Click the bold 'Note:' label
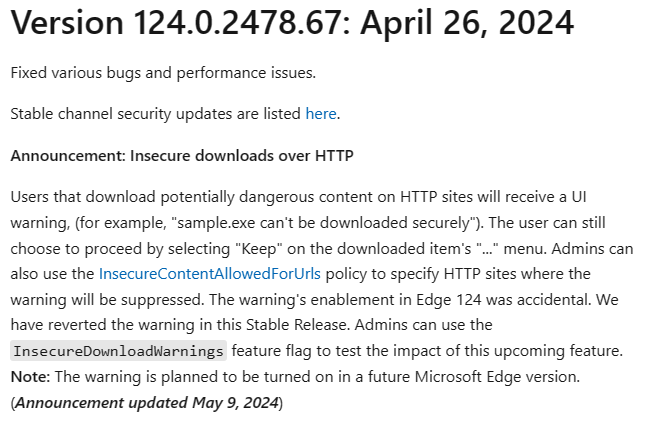 pos(31,377)
